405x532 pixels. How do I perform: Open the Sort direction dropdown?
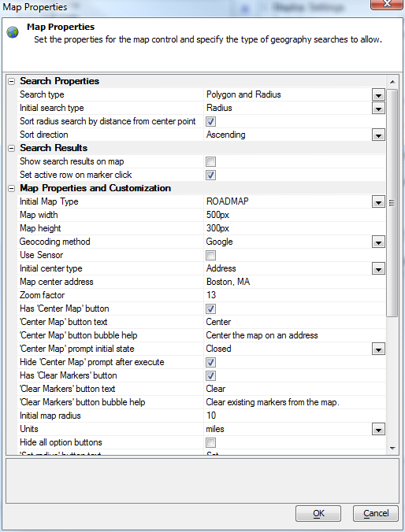(378, 135)
